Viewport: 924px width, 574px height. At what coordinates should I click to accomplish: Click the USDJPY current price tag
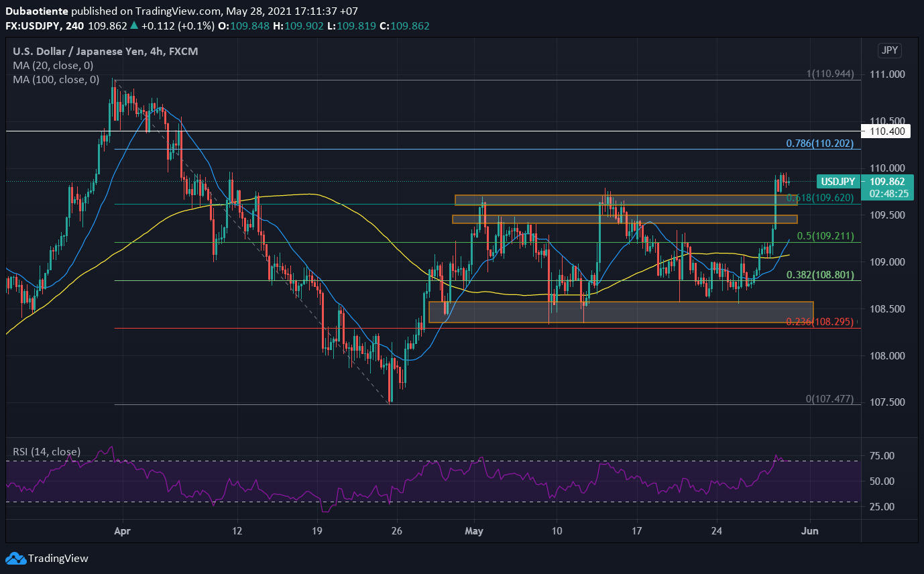838,181
